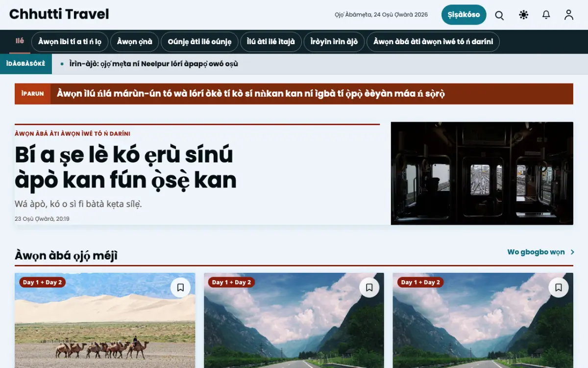Open the last mountain road card image
The width and height of the screenshot is (588, 368).
point(483,320)
